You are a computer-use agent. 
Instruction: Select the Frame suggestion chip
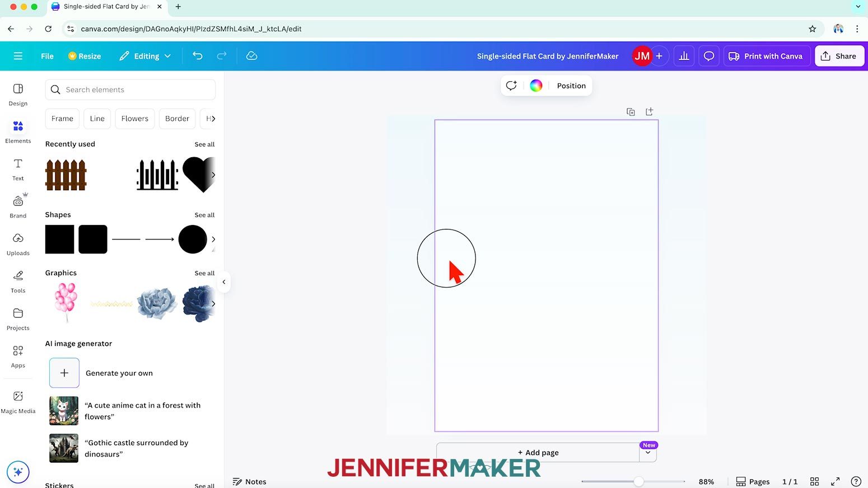[62, 119]
